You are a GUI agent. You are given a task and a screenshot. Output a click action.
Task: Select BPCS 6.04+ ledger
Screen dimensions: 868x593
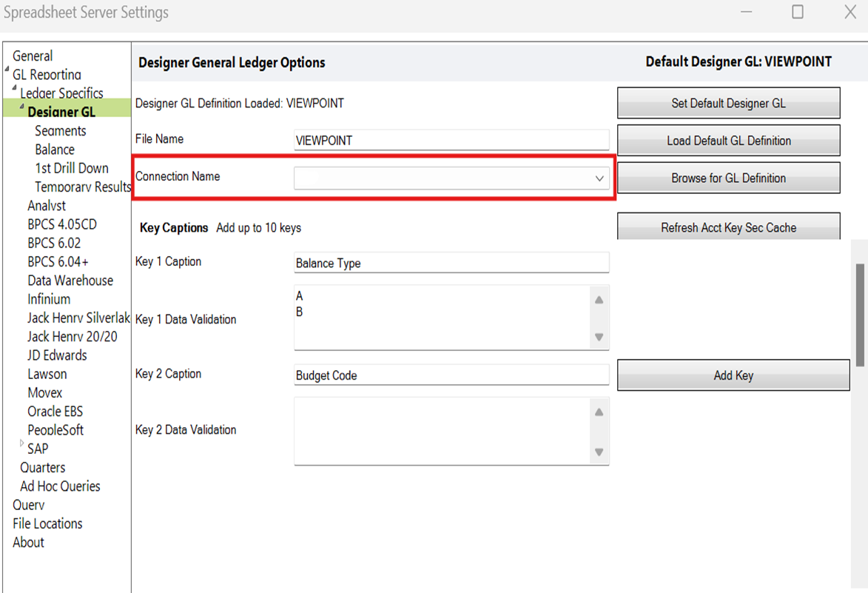[58, 261]
